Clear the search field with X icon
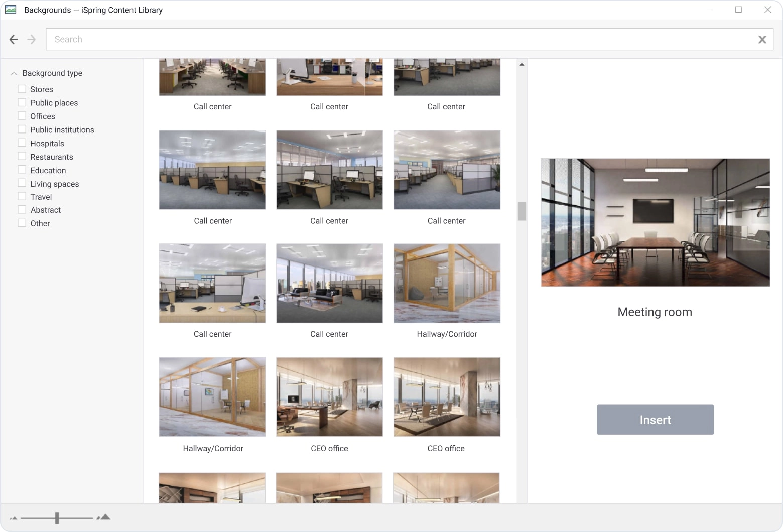 pyautogui.click(x=762, y=39)
